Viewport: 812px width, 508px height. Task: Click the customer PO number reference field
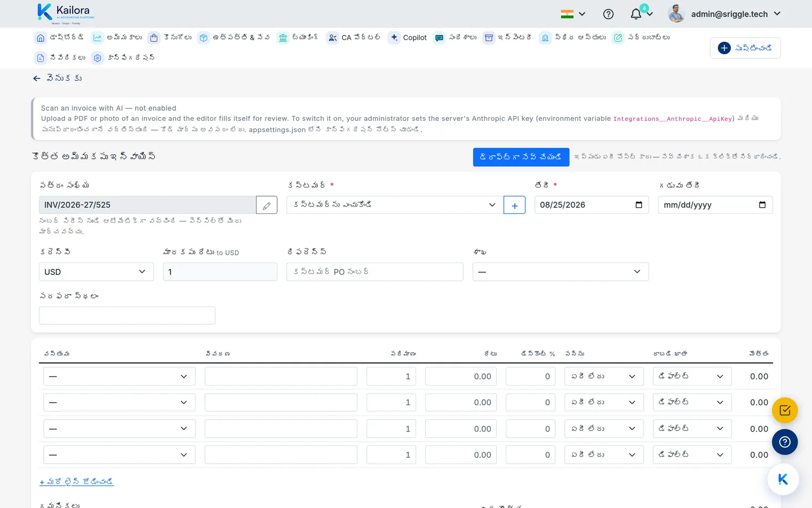click(374, 272)
